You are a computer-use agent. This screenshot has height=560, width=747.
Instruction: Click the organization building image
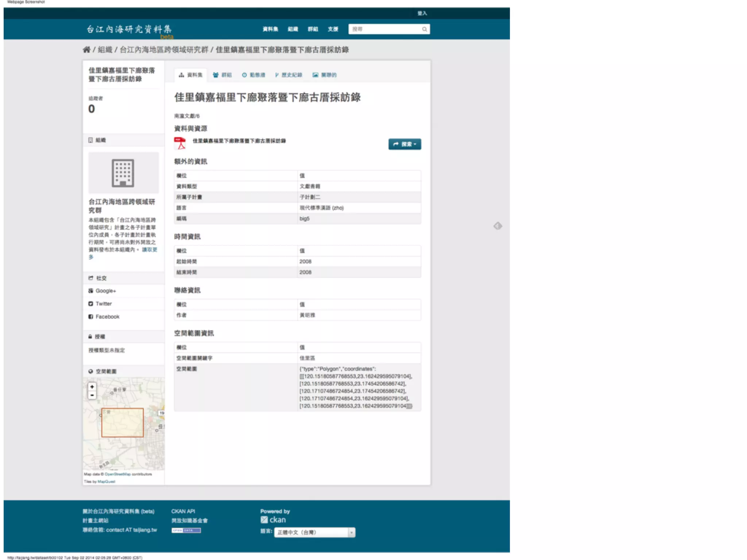click(123, 173)
